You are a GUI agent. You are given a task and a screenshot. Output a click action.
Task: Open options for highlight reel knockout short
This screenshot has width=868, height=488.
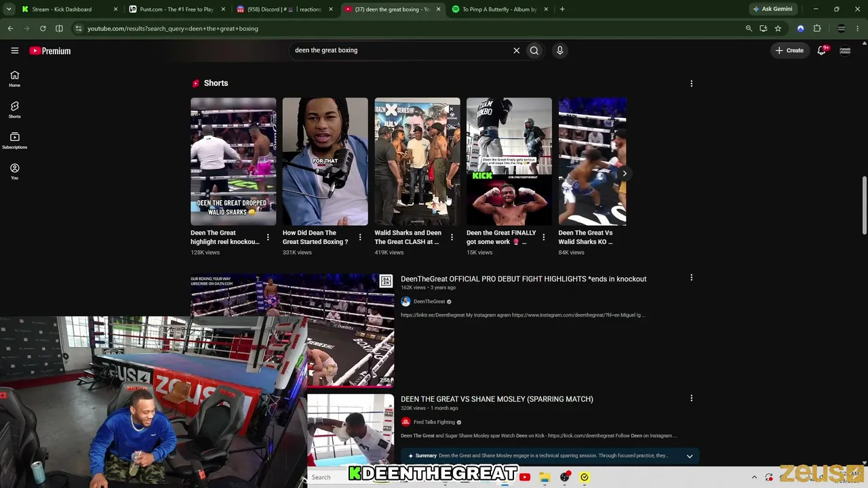coord(268,237)
